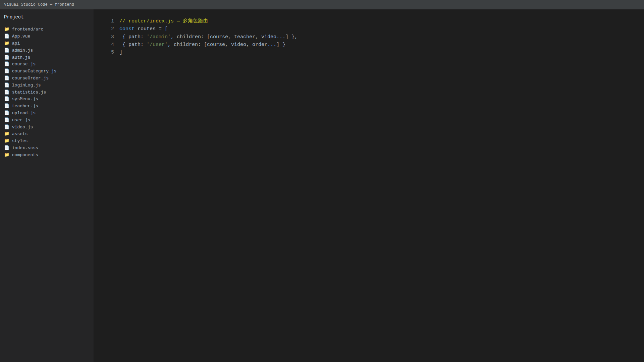The image size is (644, 362).
Task: Click the App.vue file icon
Action: coord(7,36)
